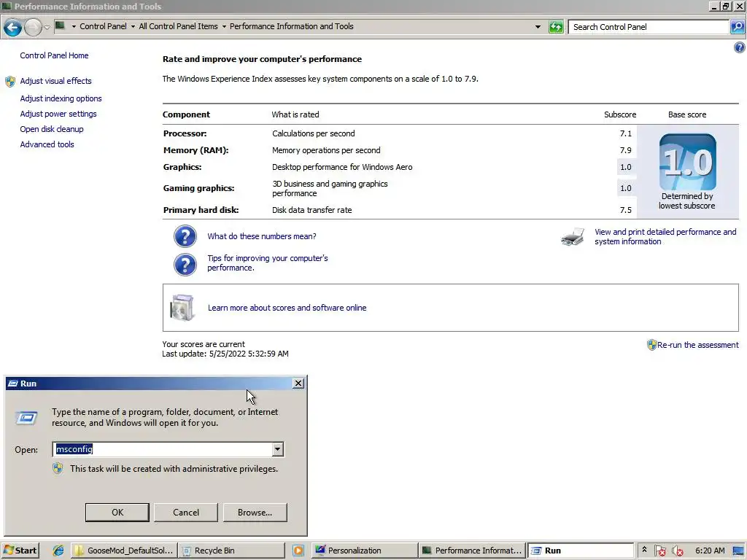Viewport: 747px width, 560px height.
Task: Click media player taskbar icon
Action: pyautogui.click(x=298, y=551)
